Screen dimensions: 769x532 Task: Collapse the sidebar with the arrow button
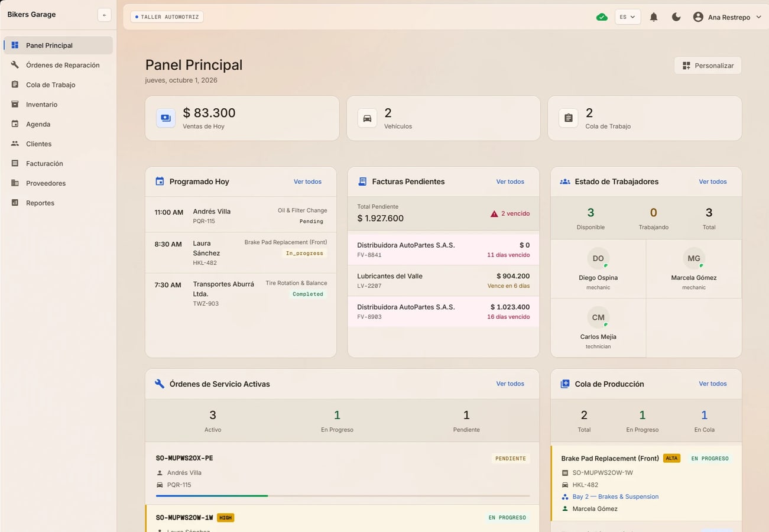(x=105, y=15)
